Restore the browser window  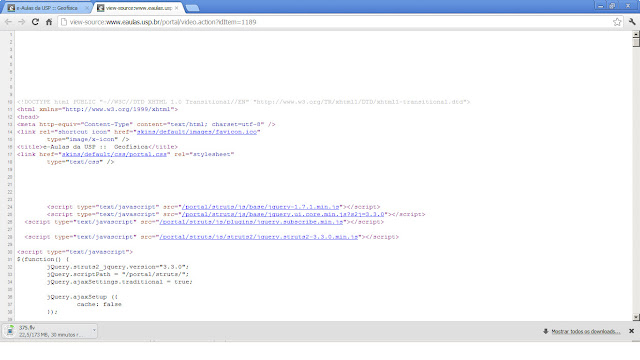[x=612, y=6]
